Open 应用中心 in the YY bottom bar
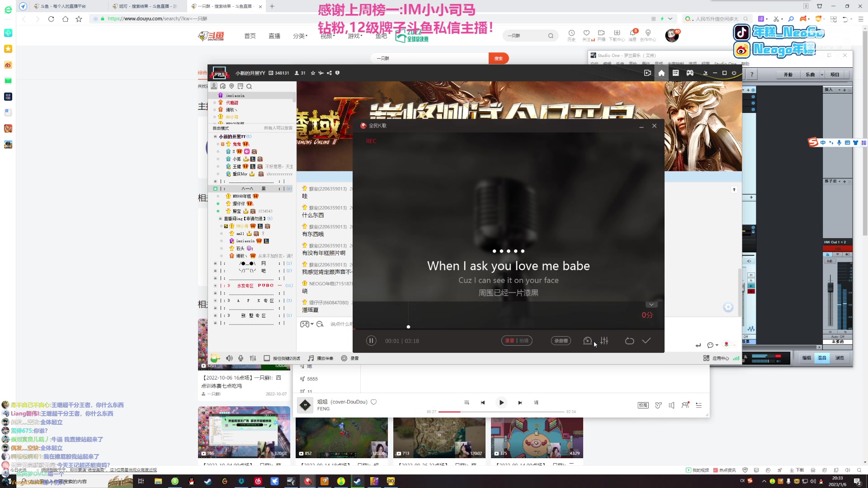This screenshot has height=488, width=868. (716, 358)
